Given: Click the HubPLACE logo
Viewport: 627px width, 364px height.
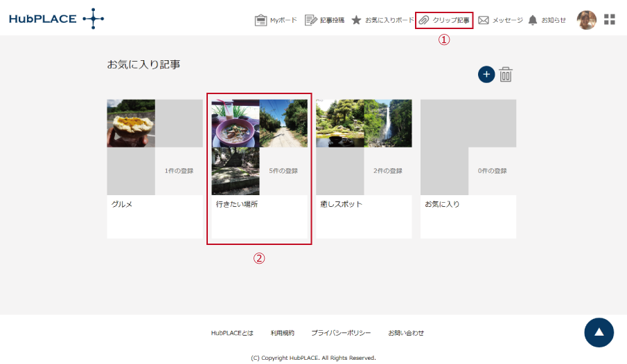Looking at the screenshot, I should pos(56,19).
